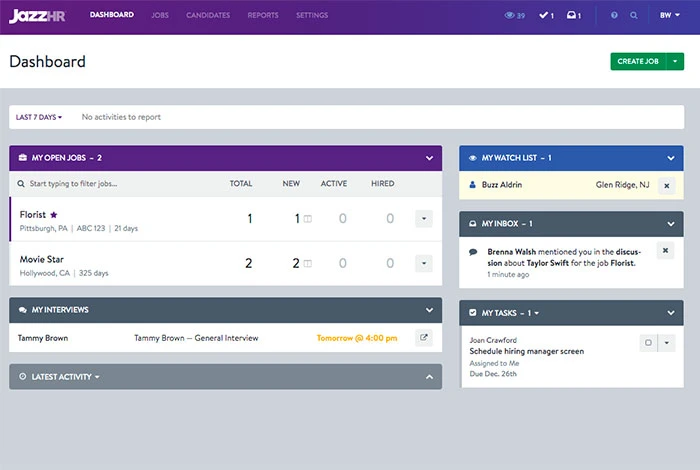Open the Reports menu item
Viewport: 700px width, 470px height.
(263, 16)
